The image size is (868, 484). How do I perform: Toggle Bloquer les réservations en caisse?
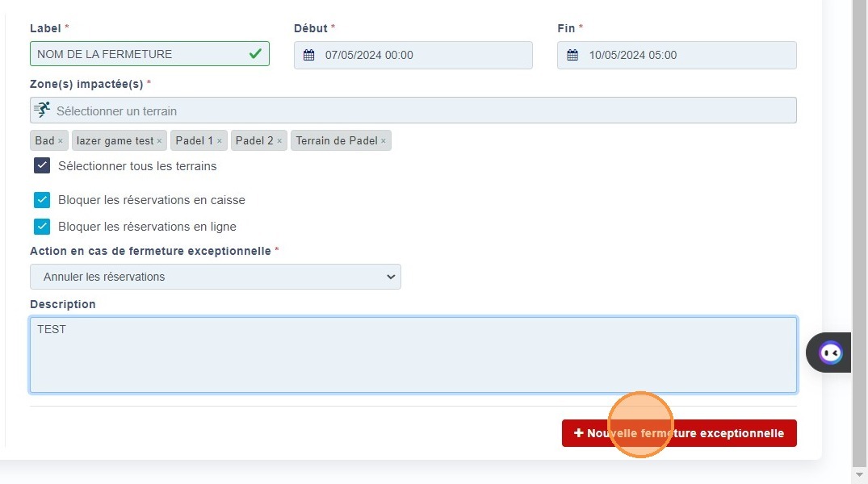pos(42,200)
